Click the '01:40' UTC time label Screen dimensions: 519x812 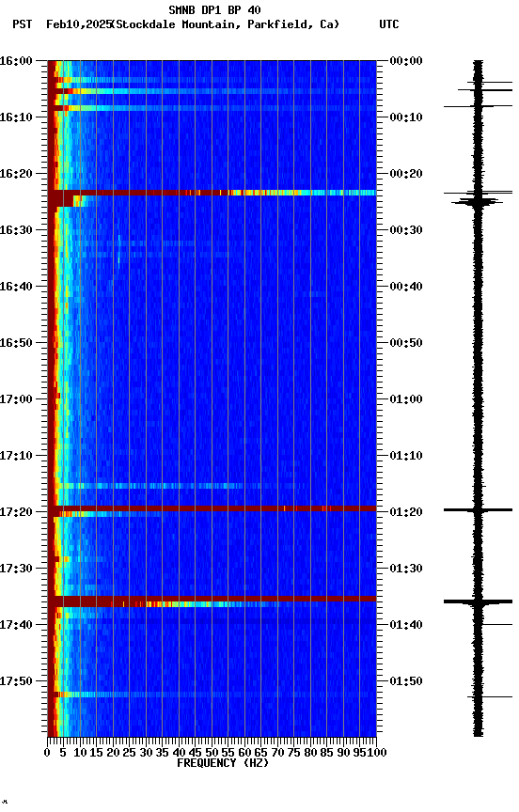406,625
